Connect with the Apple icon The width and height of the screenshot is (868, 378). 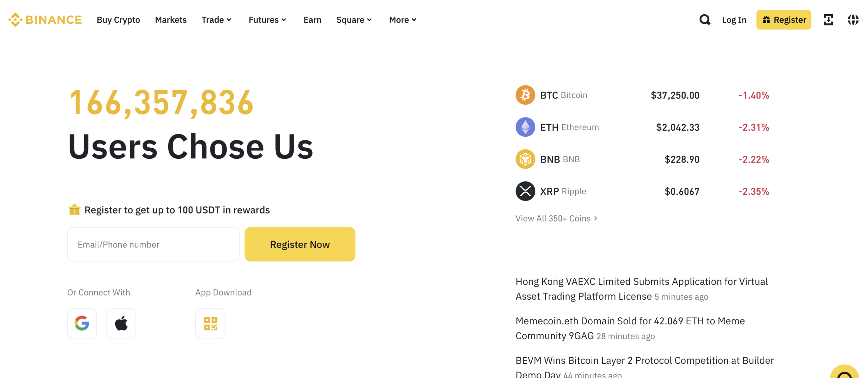click(x=121, y=323)
